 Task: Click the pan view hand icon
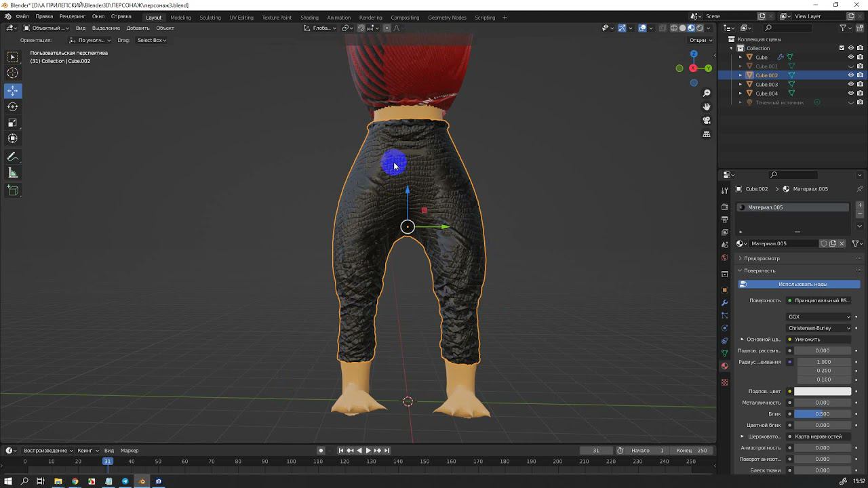(707, 106)
